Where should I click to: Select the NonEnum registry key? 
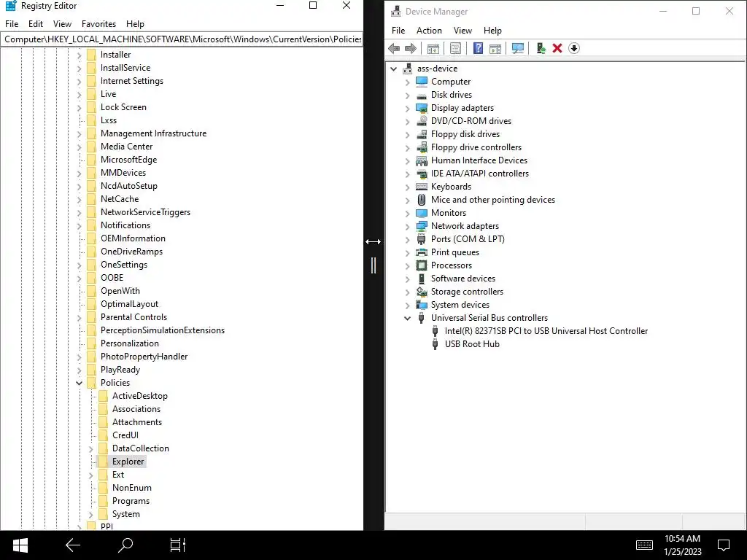pos(131,488)
